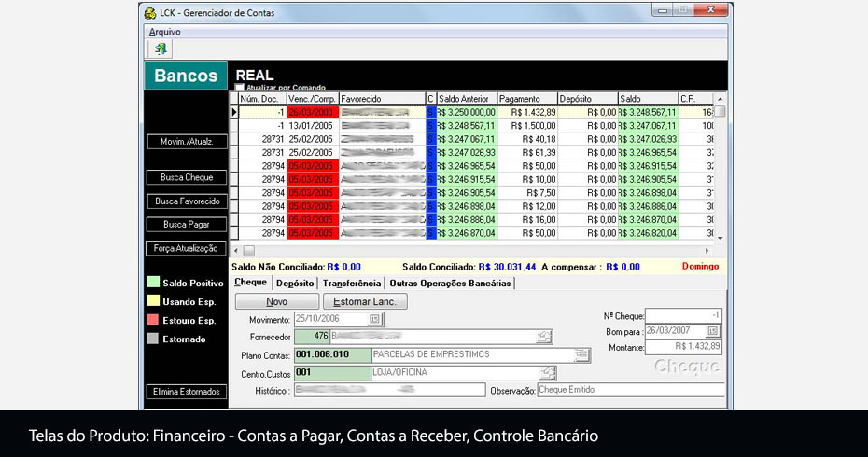Select the first row's arrow indicator

234,112
